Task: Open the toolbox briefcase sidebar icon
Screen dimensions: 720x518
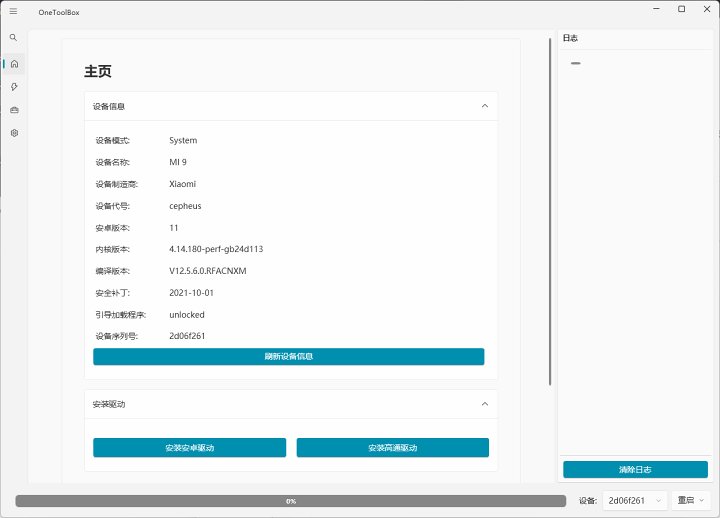Action: (14, 110)
